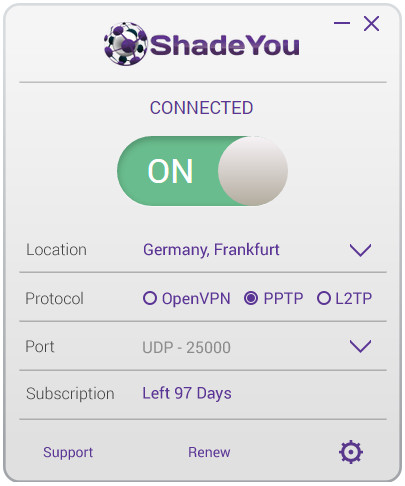Click the UDP - 25000 port field
Screen dimensions: 405x486
tap(186, 347)
